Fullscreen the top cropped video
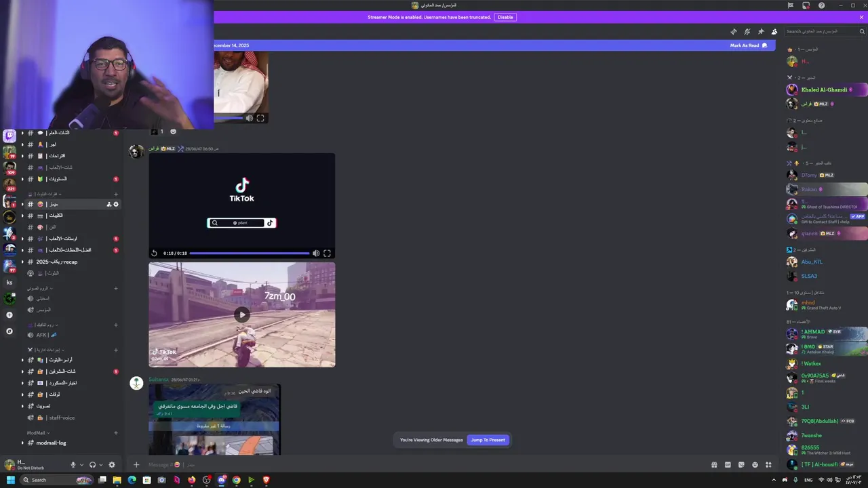 (260, 118)
